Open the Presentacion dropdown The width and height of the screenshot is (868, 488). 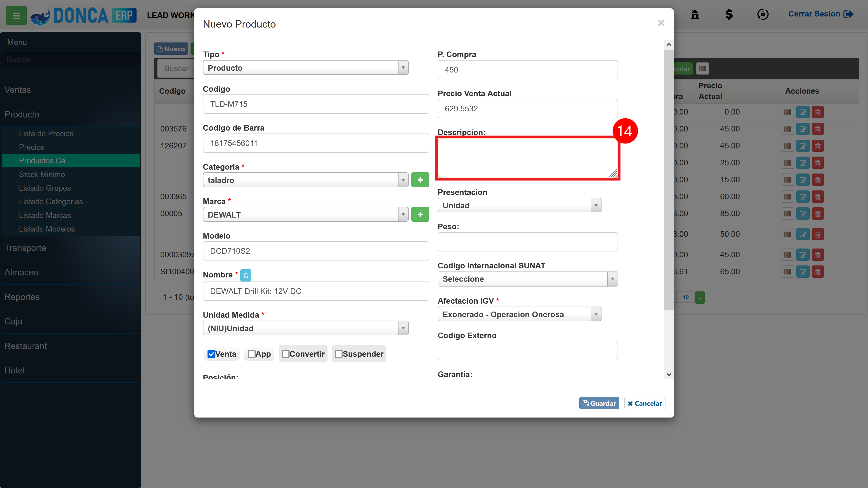pos(519,205)
